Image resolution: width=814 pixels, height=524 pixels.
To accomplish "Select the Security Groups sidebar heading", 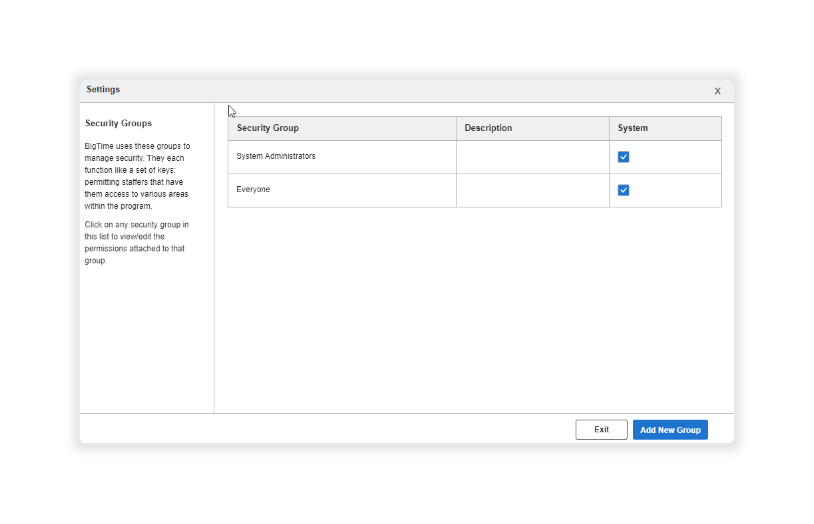I will (x=118, y=123).
